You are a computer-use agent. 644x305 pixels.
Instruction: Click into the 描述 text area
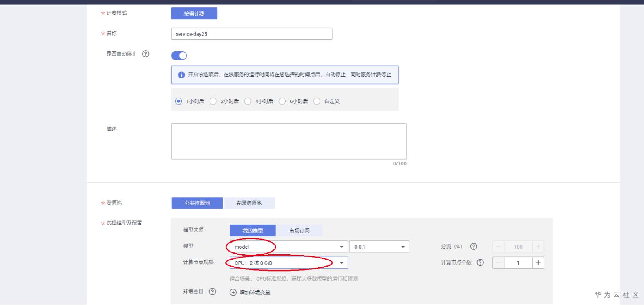289,141
